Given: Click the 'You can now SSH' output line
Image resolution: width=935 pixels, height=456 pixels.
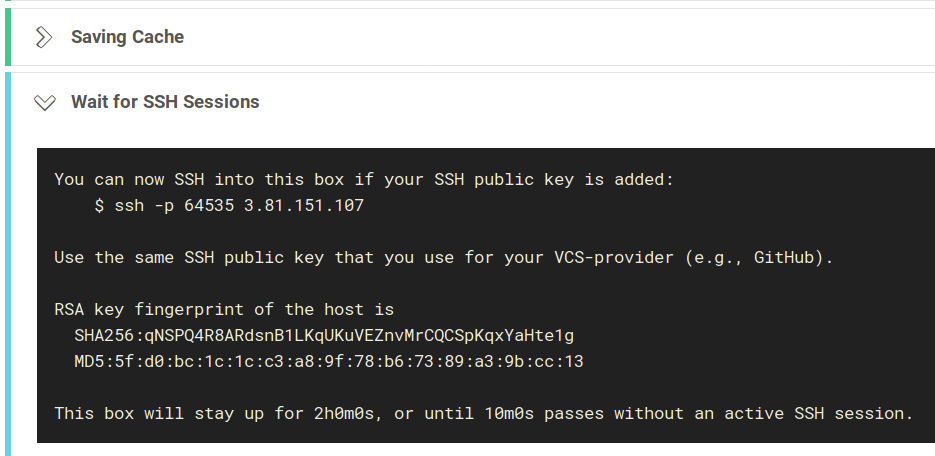Looking at the screenshot, I should pyautogui.click(x=364, y=179).
